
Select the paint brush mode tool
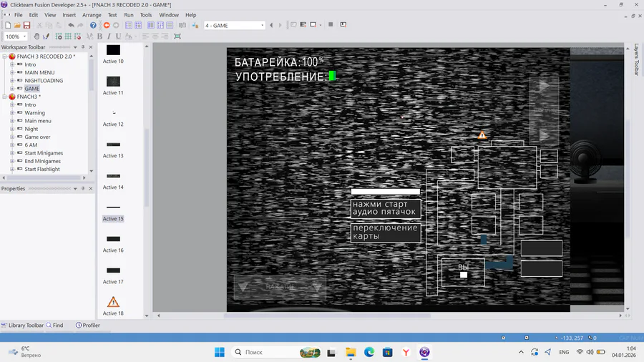click(x=46, y=36)
